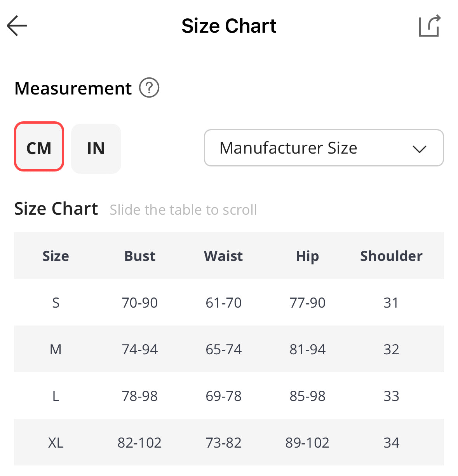The width and height of the screenshot is (458, 476).
Task: Click the L hip value 85-98
Action: click(307, 396)
